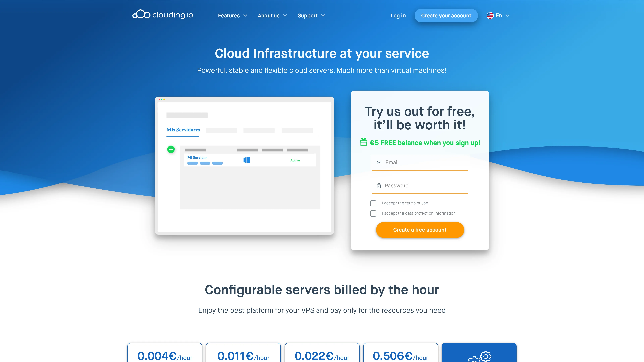Check the 'I accept the terms of use' checkbox

pos(373,203)
